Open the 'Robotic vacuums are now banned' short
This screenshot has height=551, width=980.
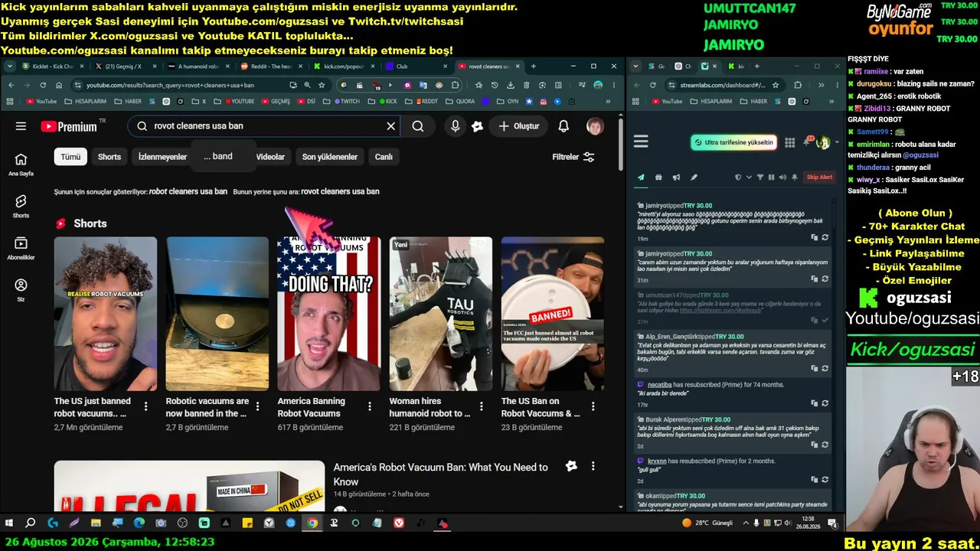click(x=217, y=314)
